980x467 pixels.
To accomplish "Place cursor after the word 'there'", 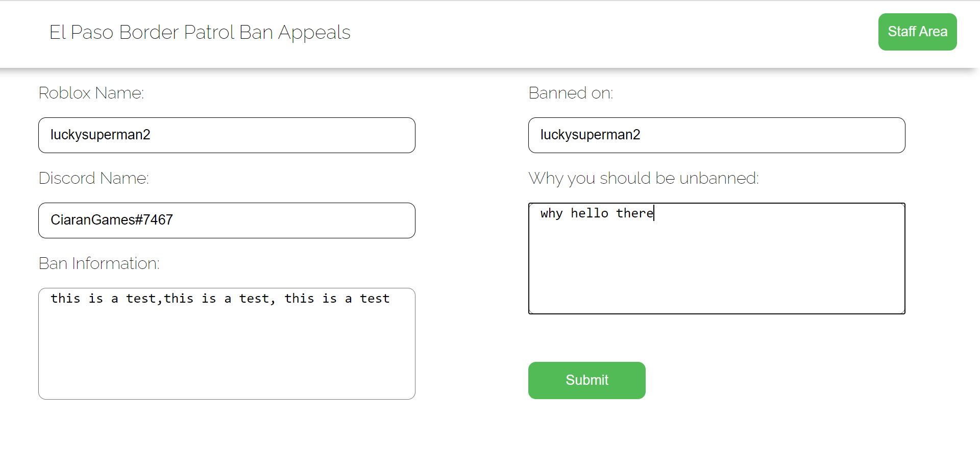I will [654, 213].
